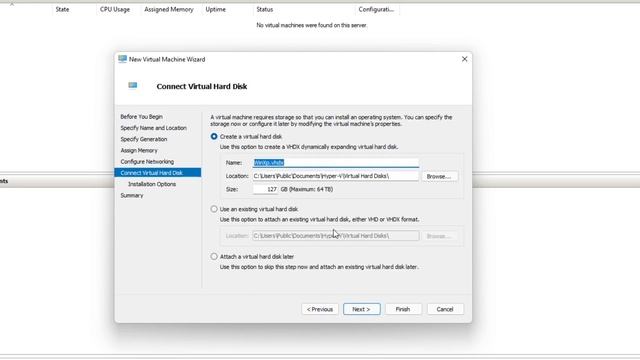
Task: Click the Next button
Action: click(x=362, y=309)
